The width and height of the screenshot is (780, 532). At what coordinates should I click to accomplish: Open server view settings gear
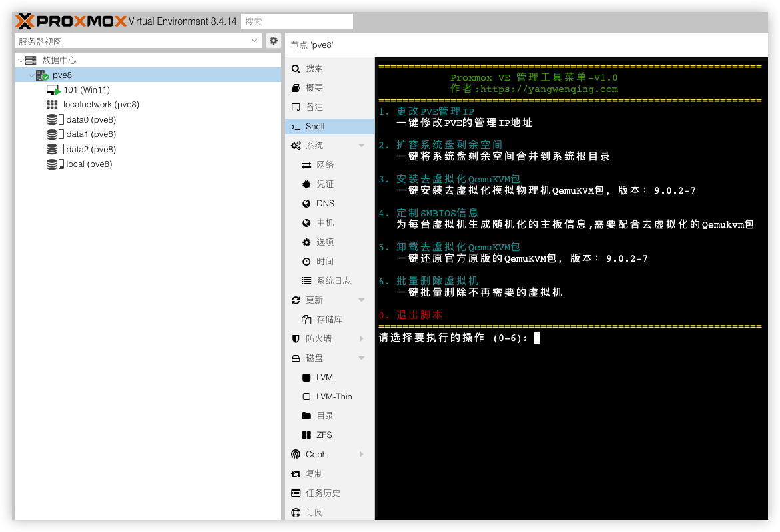[274, 41]
